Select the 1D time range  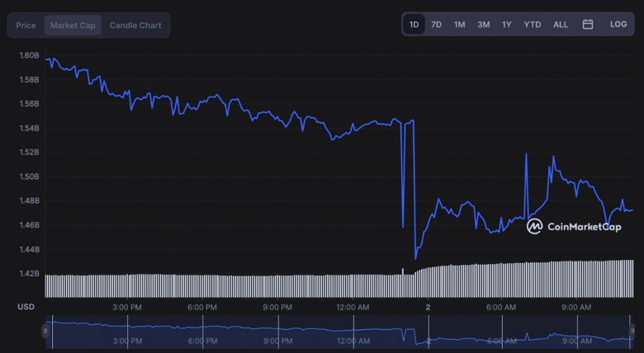(x=414, y=25)
